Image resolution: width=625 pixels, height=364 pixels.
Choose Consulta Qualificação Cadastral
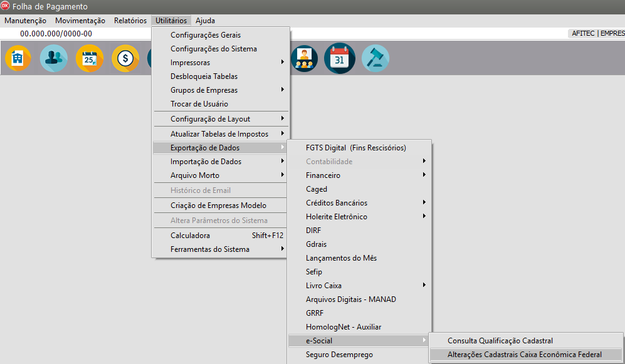click(x=500, y=341)
